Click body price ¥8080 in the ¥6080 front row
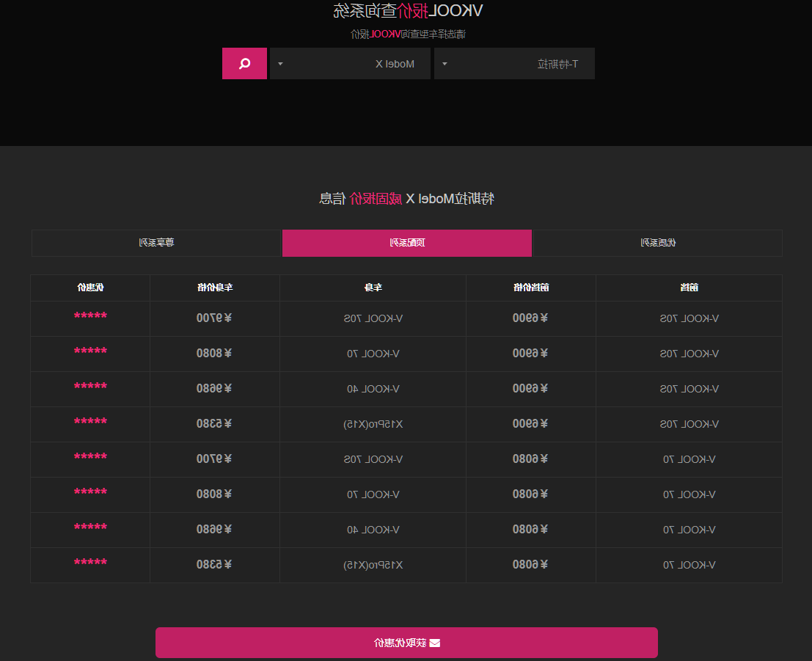The height and width of the screenshot is (661, 812). 214,494
